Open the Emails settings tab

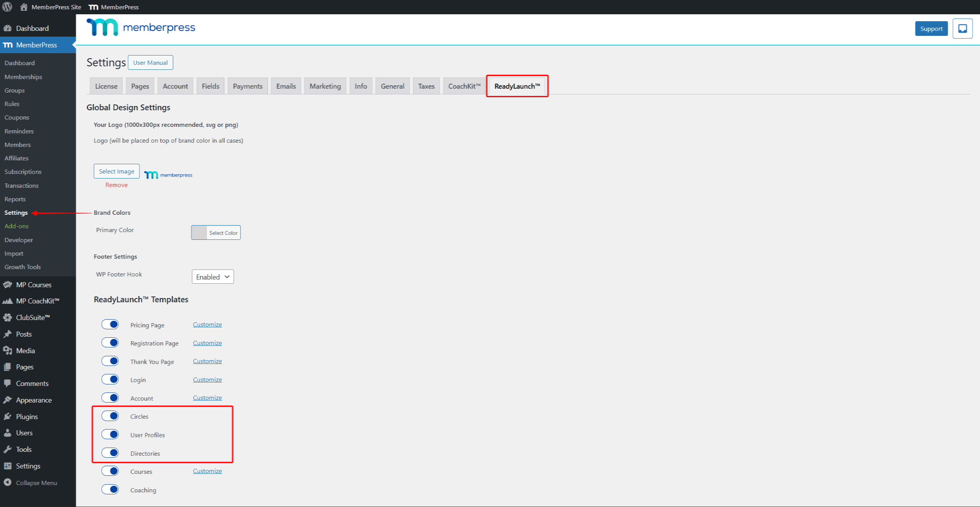click(x=286, y=86)
